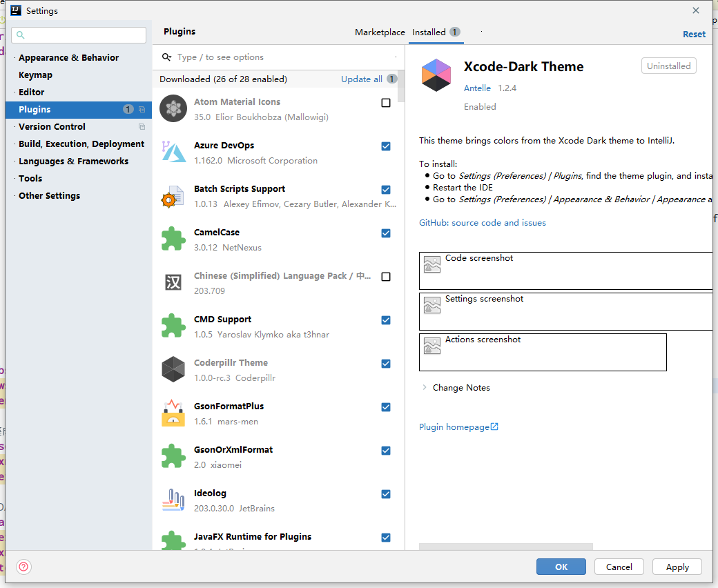
Task: Click the Atom Material Icons plugin logo
Action: [x=173, y=108]
